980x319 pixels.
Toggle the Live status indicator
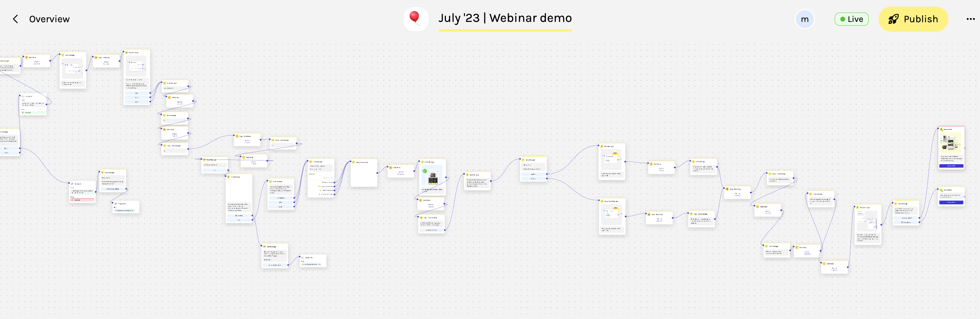852,19
